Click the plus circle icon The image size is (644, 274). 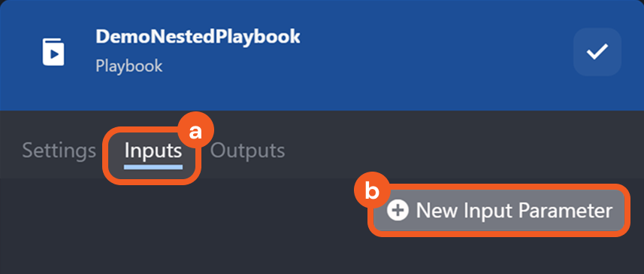coord(398,211)
